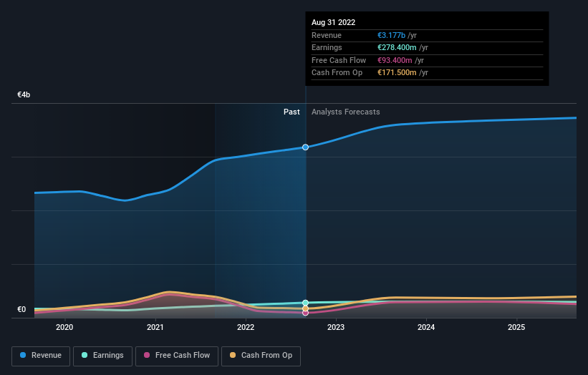This screenshot has height=375, width=588.
Task: Toggle the Revenue legend button
Action: [x=41, y=356]
